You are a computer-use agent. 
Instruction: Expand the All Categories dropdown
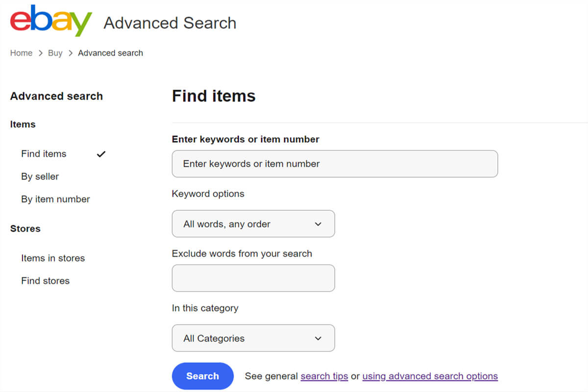(x=253, y=338)
